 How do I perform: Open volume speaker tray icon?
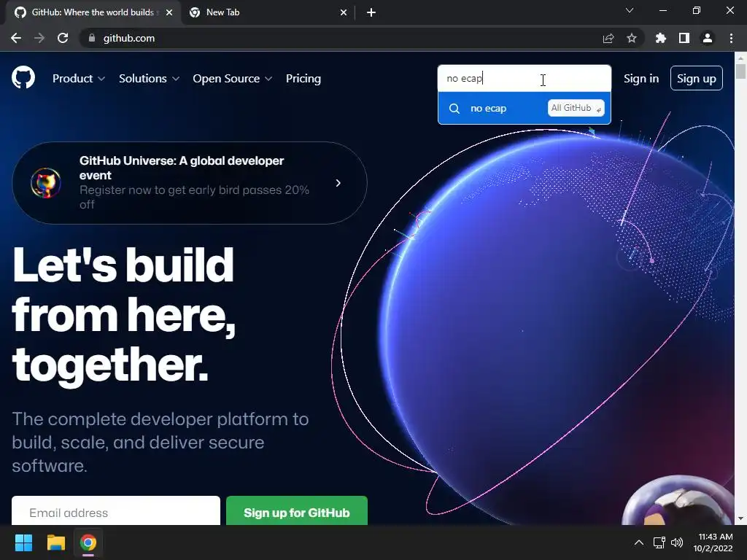[676, 542]
